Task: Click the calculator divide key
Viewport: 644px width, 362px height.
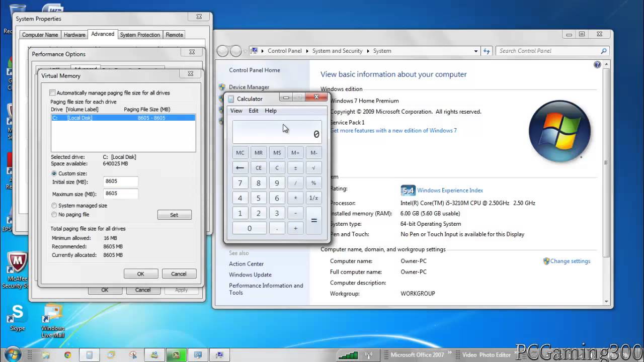Action: point(295,183)
